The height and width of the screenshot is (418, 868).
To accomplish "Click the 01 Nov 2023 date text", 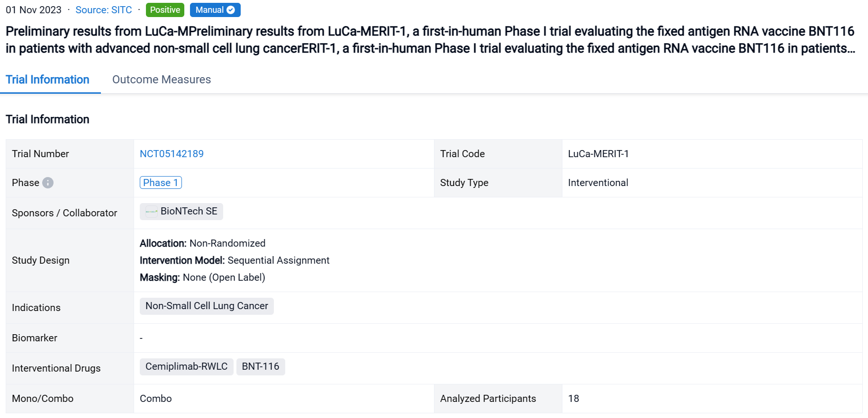I will [34, 10].
